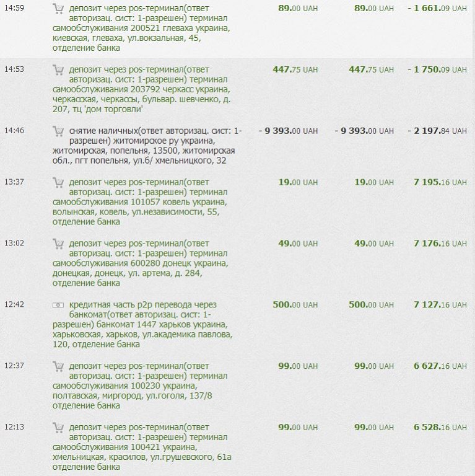
Task: Click the first 500.00 UAH amount
Action: point(295,305)
